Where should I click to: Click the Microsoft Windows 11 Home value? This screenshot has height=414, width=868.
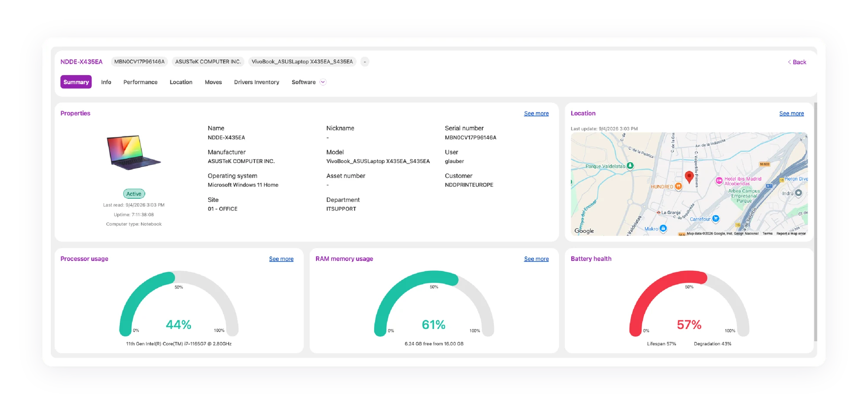click(243, 185)
